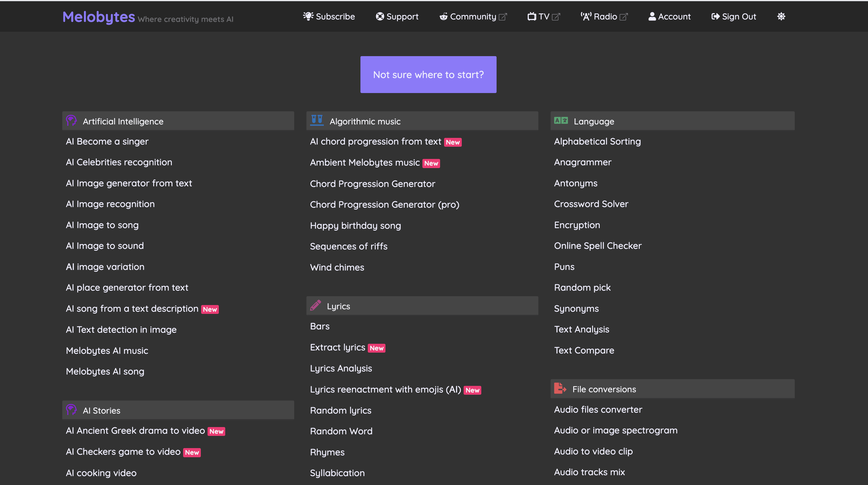Click the Algorithmic music test tubes icon
This screenshot has width=868, height=485.
tap(316, 120)
